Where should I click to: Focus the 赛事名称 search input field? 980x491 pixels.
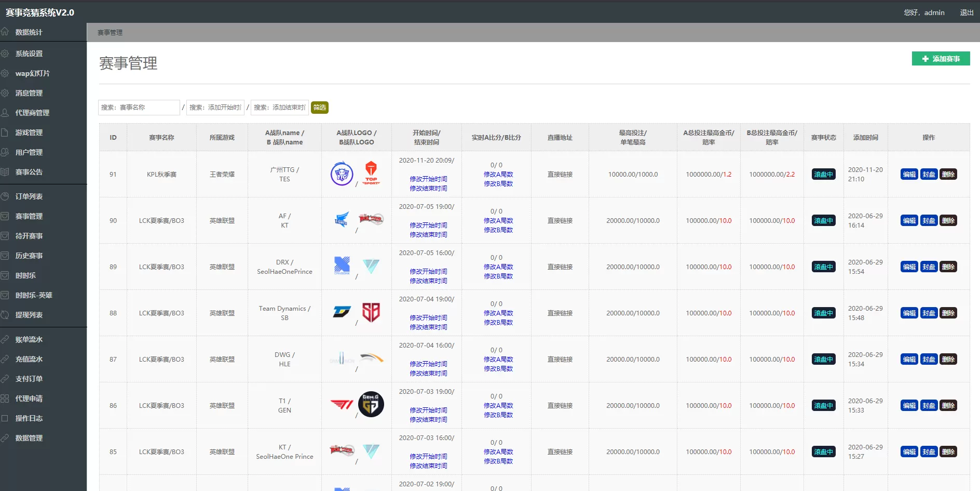139,108
